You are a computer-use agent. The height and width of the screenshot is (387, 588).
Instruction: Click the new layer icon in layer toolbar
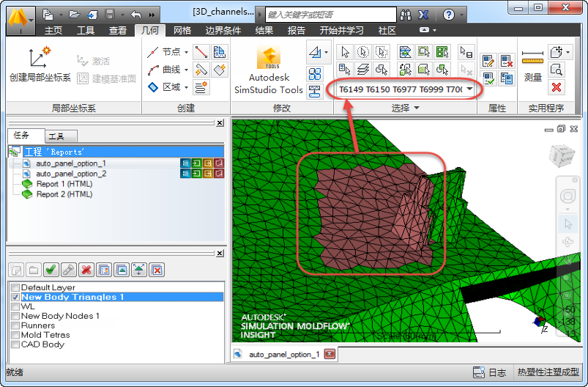click(x=16, y=270)
